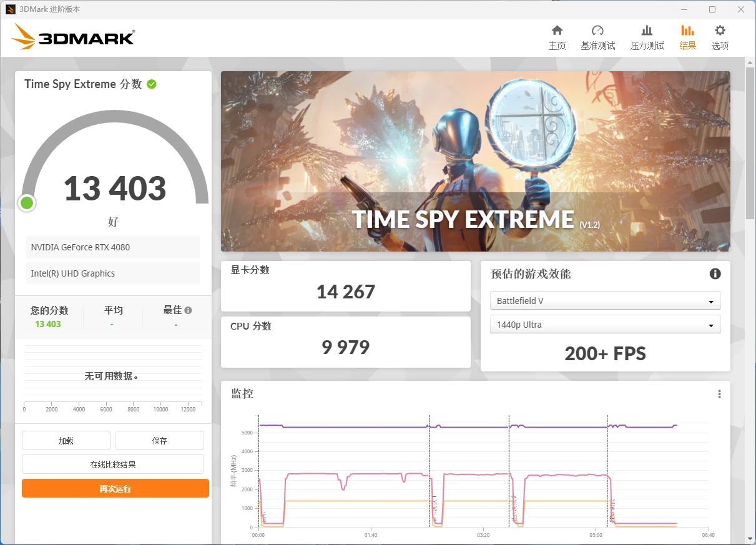Open the 主页 home icon
Viewport: 756px width, 545px height.
(x=557, y=31)
